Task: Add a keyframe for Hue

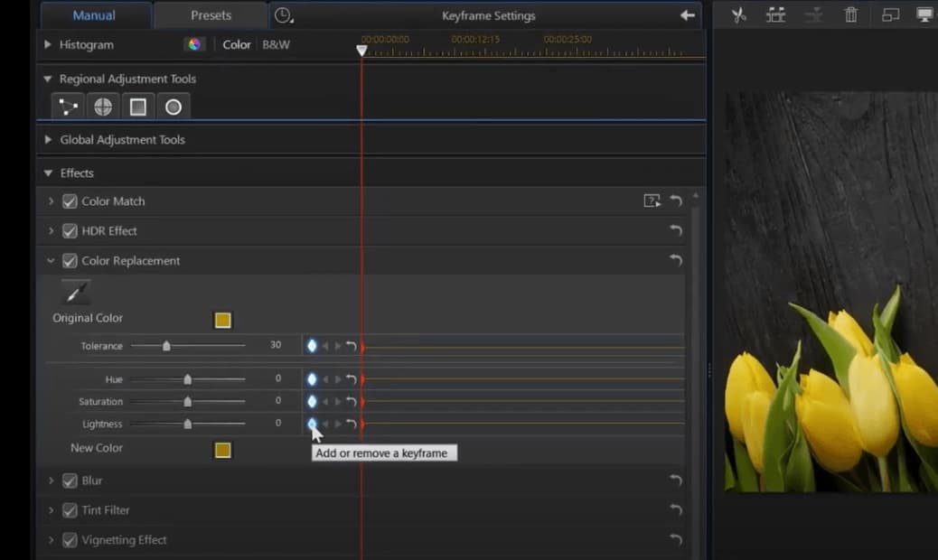Action: (x=312, y=379)
